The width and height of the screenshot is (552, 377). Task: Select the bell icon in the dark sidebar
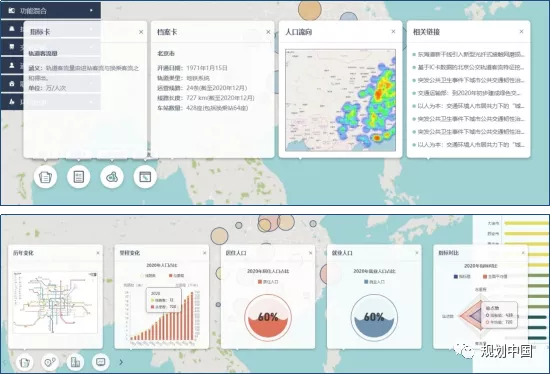(x=12, y=29)
